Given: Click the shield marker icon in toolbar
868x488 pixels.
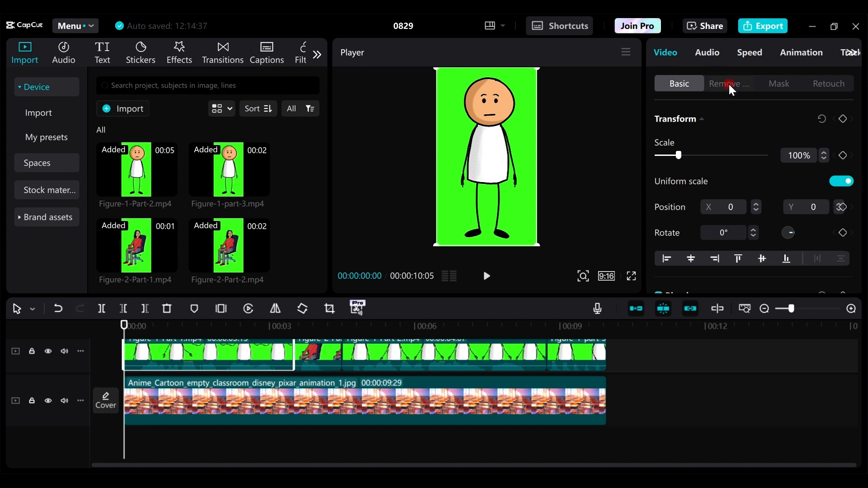Looking at the screenshot, I should tap(194, 309).
